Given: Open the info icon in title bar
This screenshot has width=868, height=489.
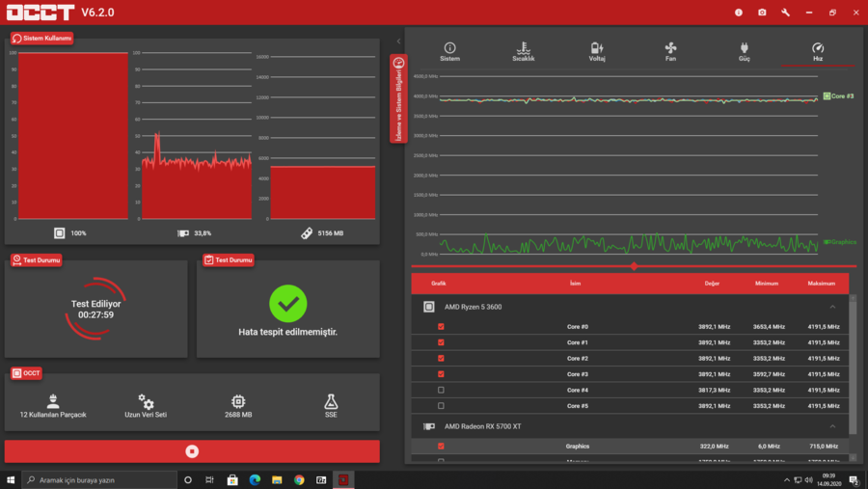Looking at the screenshot, I should point(739,13).
